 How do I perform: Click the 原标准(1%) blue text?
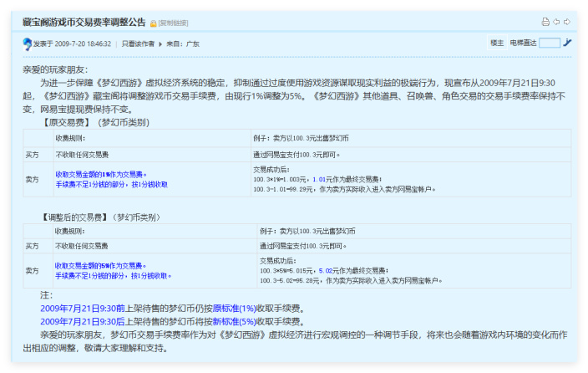point(235,309)
